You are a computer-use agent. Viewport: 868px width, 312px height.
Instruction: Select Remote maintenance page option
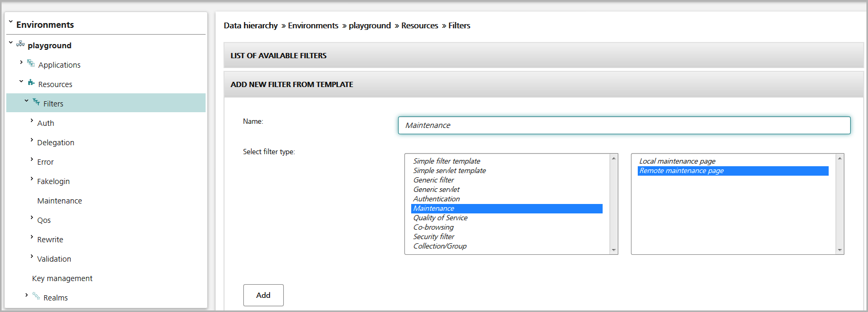point(733,171)
